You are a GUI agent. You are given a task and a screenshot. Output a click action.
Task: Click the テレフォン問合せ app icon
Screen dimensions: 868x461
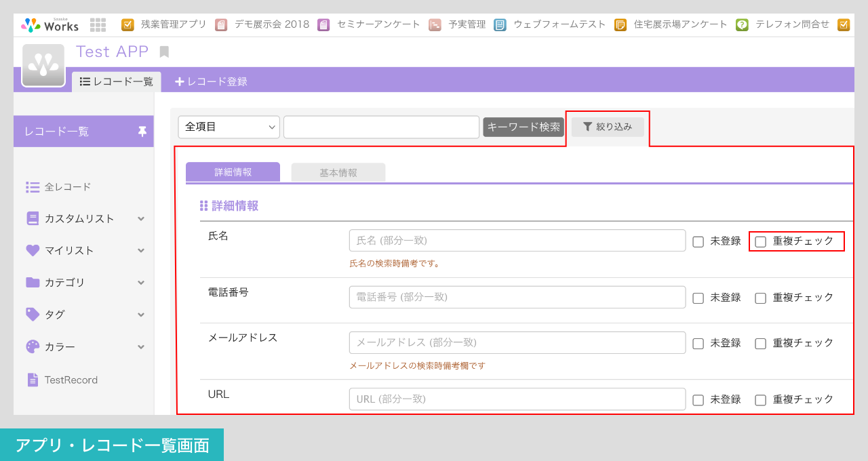coord(742,25)
